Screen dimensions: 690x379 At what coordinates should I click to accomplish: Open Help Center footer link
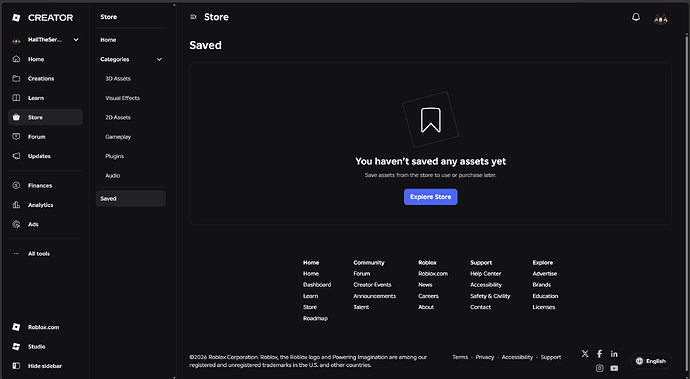(x=485, y=274)
